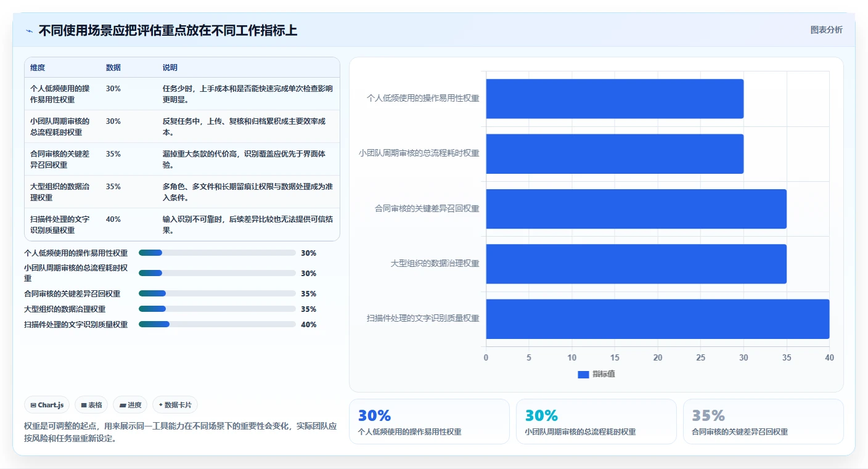Select the Chart.js tag chip

(x=47, y=405)
